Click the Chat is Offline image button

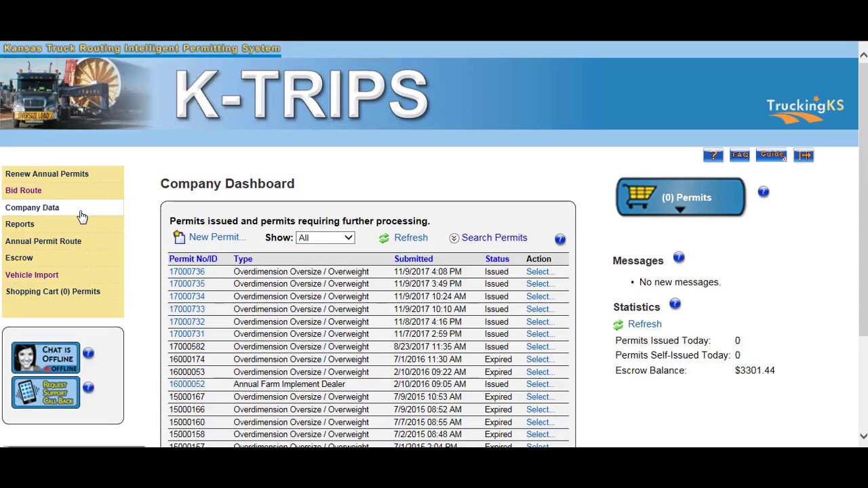(45, 357)
